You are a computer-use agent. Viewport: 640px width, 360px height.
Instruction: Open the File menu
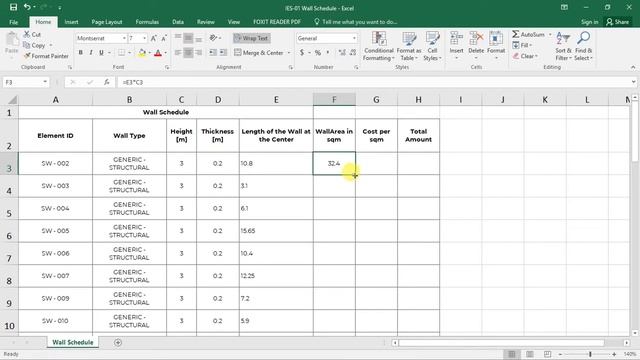(x=13, y=22)
